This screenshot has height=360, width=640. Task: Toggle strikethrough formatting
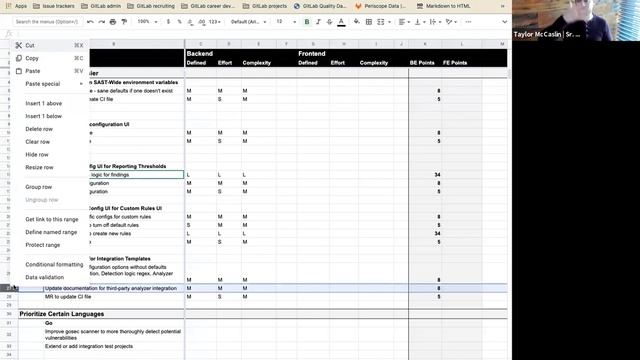point(329,22)
